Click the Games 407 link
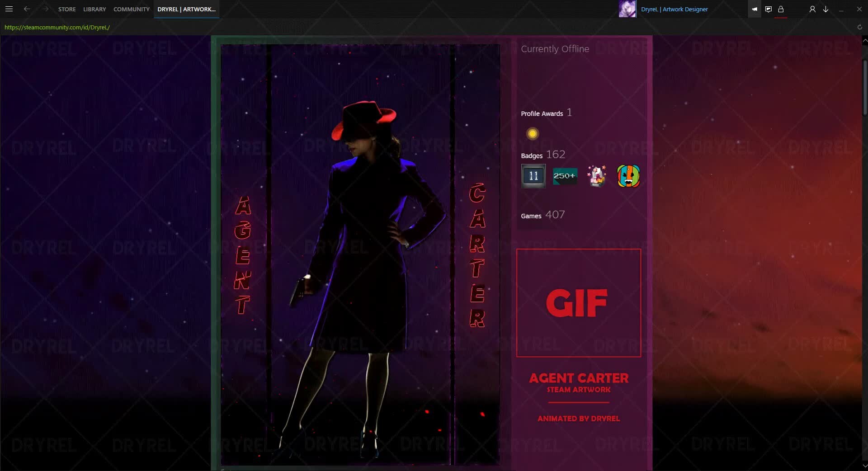This screenshot has height=471, width=868. (x=543, y=215)
